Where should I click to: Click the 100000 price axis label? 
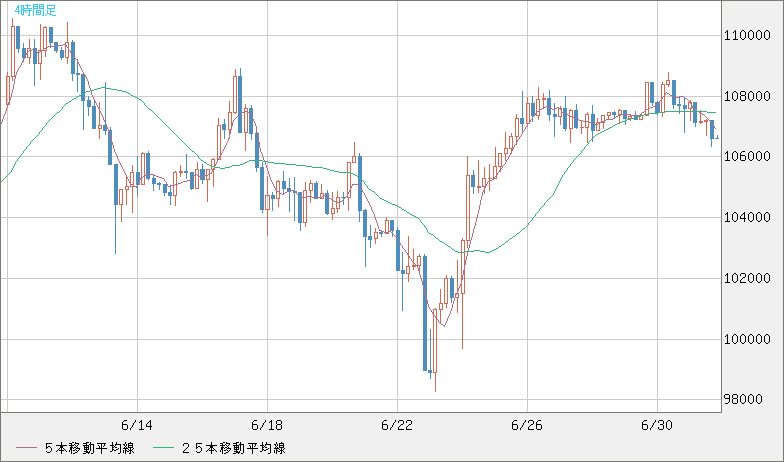tap(747, 340)
